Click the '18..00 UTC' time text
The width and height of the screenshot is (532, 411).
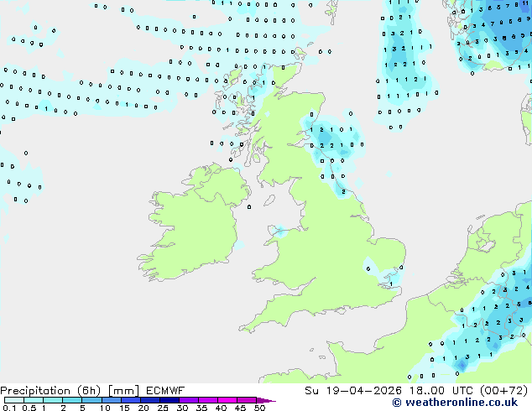click(441, 390)
